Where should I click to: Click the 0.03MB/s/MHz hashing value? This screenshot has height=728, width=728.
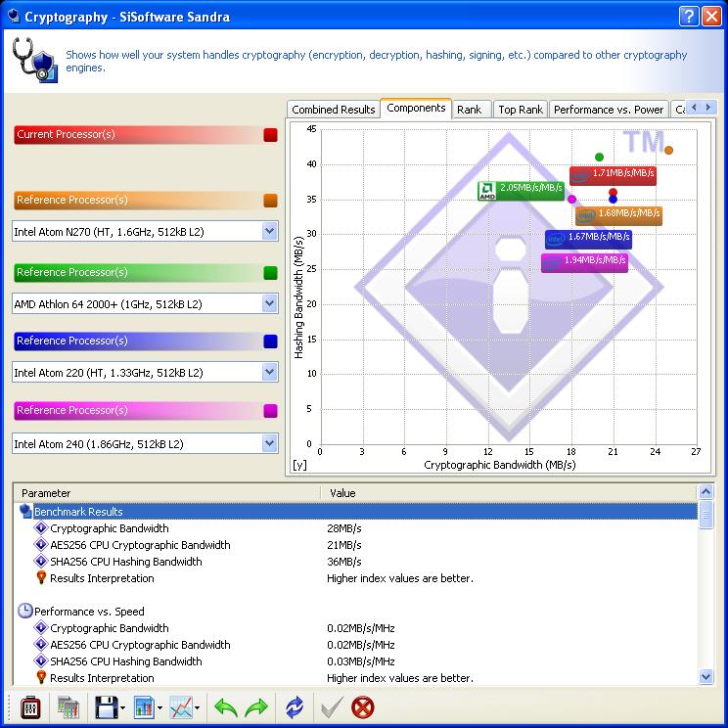361,661
